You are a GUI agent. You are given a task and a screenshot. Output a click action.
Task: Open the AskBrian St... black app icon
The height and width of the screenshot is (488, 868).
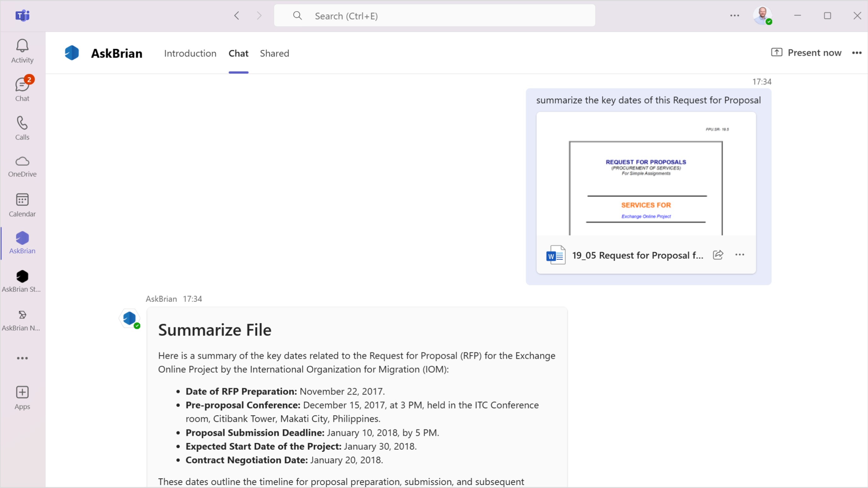22,281
